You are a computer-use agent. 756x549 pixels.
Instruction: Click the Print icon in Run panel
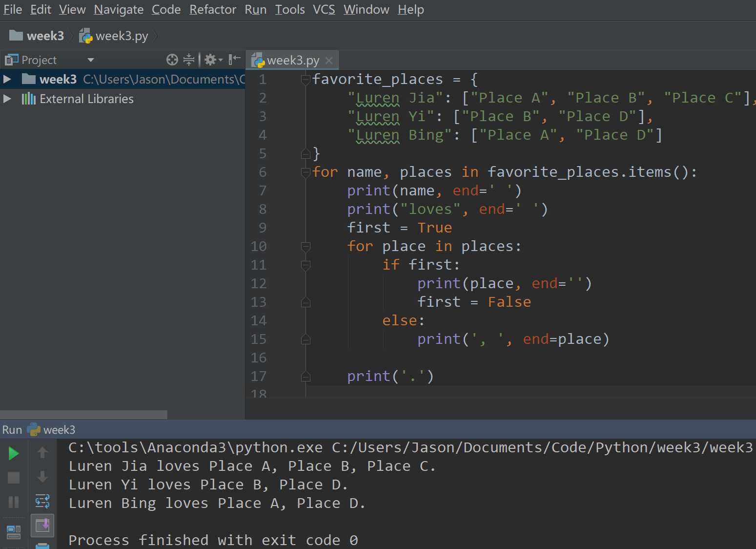[x=42, y=546]
